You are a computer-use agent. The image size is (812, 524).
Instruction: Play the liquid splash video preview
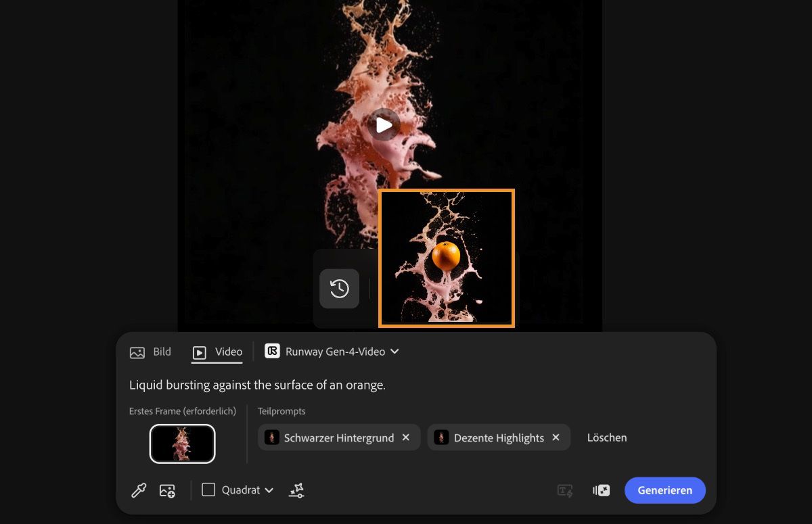384,124
